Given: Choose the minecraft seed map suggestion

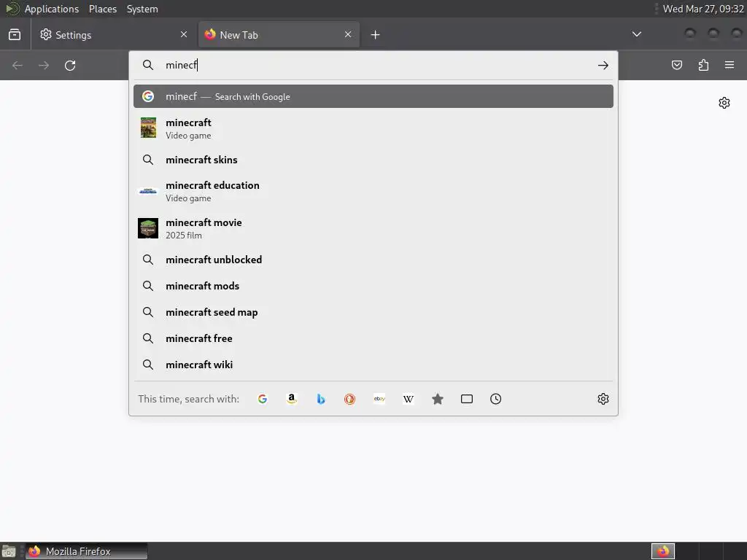Looking at the screenshot, I should (x=373, y=312).
